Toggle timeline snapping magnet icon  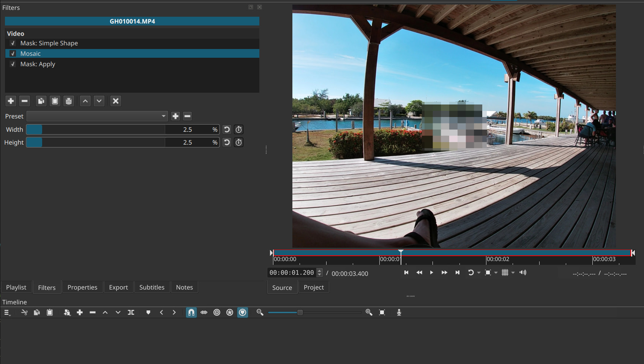191,312
